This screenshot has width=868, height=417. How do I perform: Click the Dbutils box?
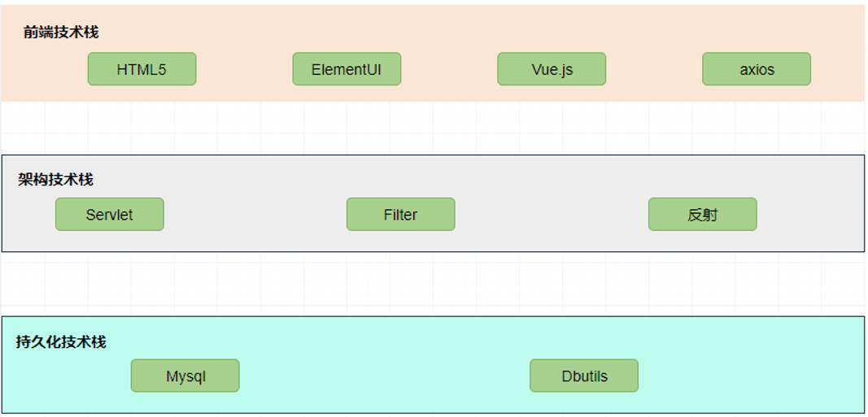584,376
